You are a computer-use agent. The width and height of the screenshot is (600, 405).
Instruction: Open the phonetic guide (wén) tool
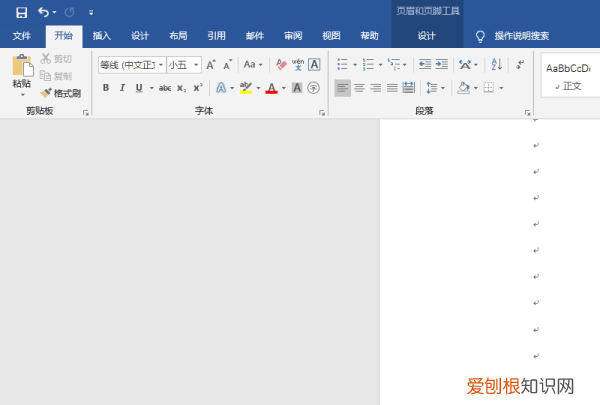click(x=298, y=65)
